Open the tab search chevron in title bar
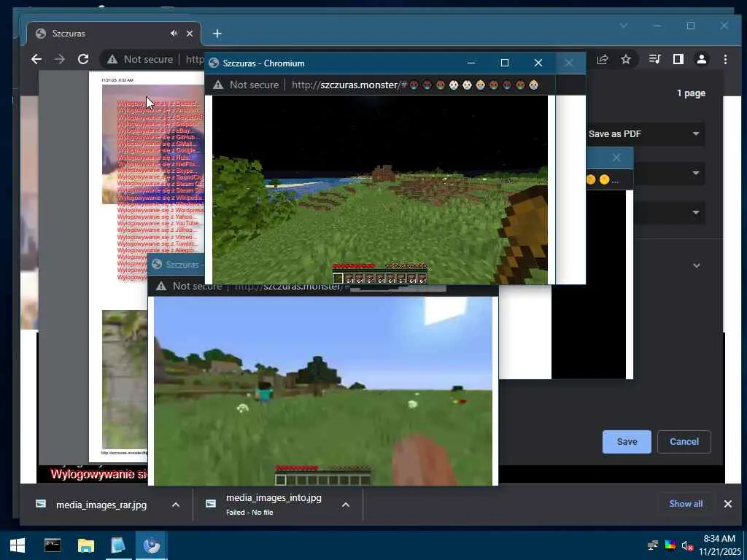Image resolution: width=747 pixels, height=560 pixels. pos(624,26)
